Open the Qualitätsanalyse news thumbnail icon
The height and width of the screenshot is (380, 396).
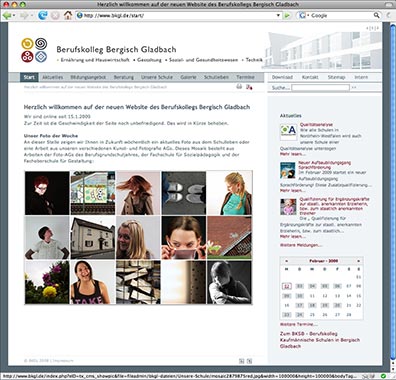tap(288, 132)
